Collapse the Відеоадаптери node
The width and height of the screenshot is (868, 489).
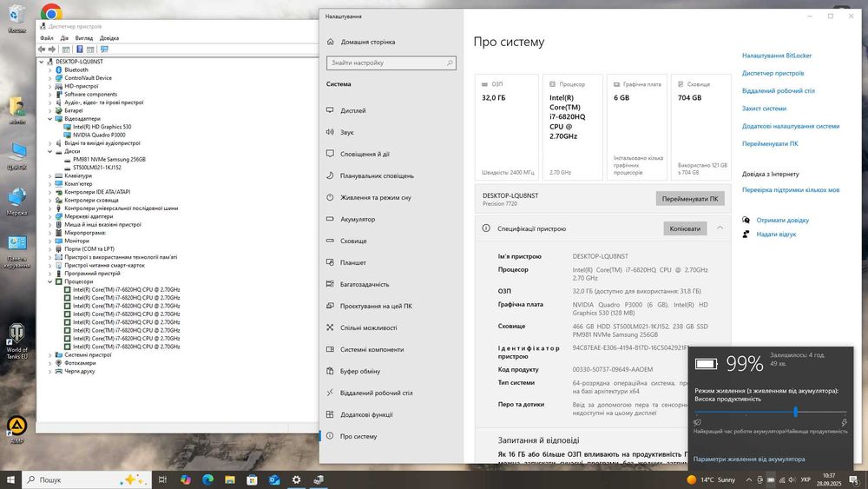click(49, 118)
